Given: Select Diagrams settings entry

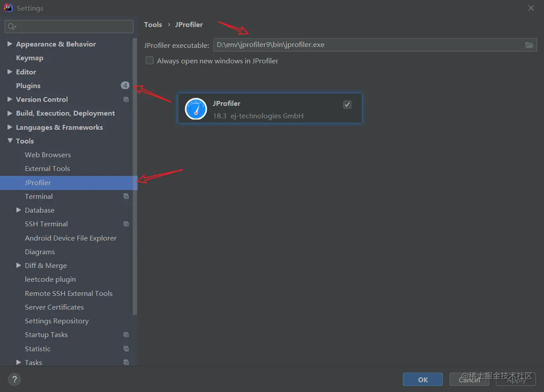Looking at the screenshot, I should pos(40,252).
